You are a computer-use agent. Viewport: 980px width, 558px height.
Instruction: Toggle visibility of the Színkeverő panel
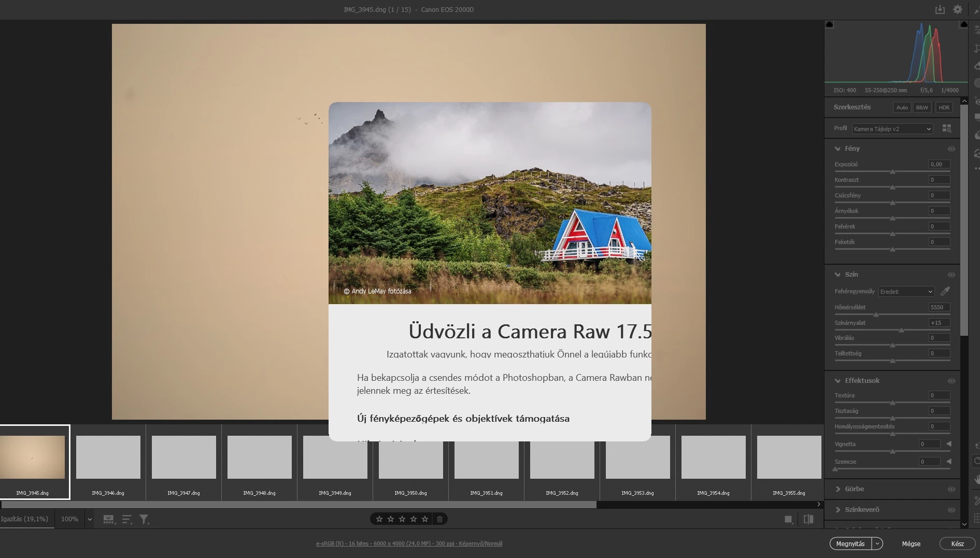click(x=951, y=510)
